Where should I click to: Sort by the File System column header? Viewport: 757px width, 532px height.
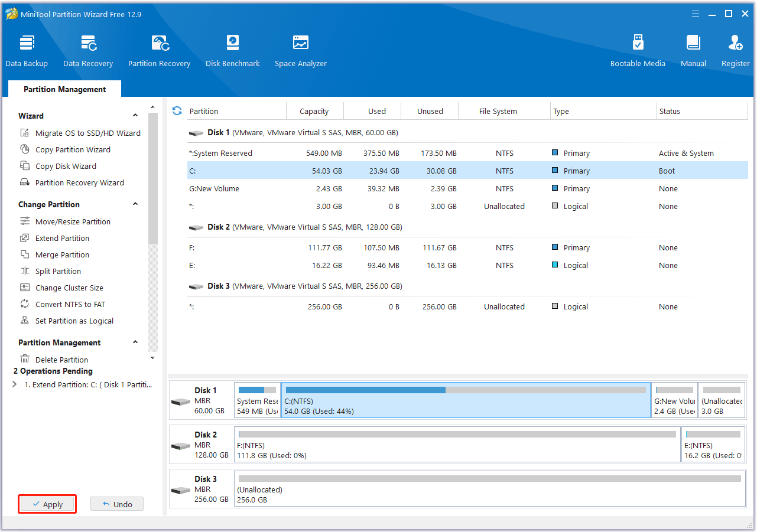[x=505, y=111]
